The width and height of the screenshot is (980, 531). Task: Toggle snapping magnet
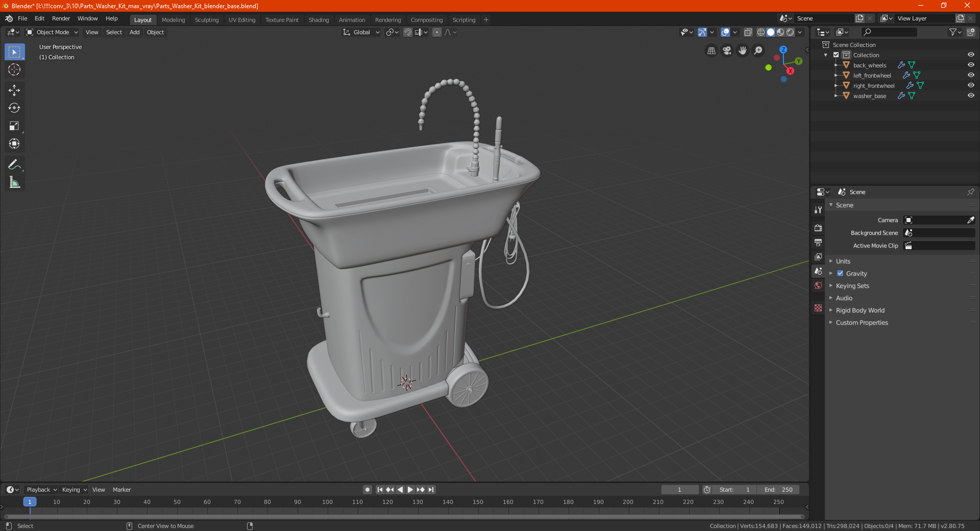coord(407,32)
